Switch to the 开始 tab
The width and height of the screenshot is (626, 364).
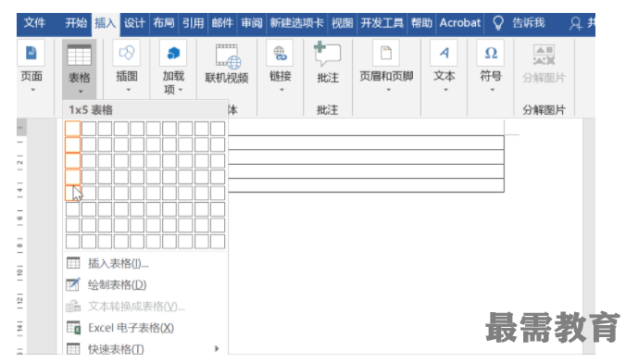[76, 23]
